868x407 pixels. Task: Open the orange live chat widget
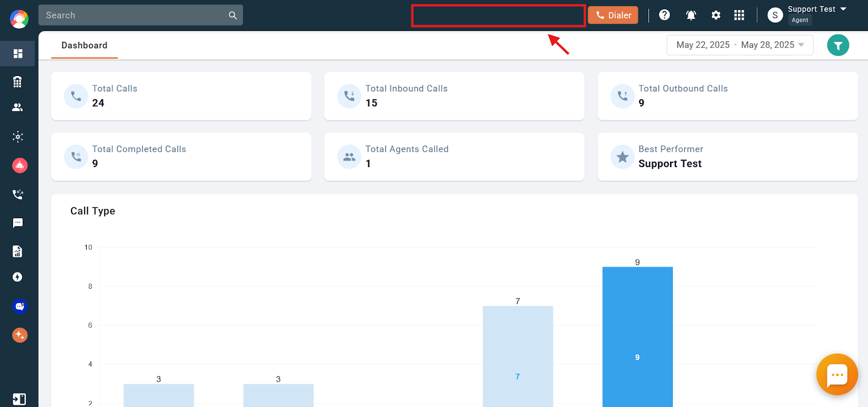[x=837, y=374]
